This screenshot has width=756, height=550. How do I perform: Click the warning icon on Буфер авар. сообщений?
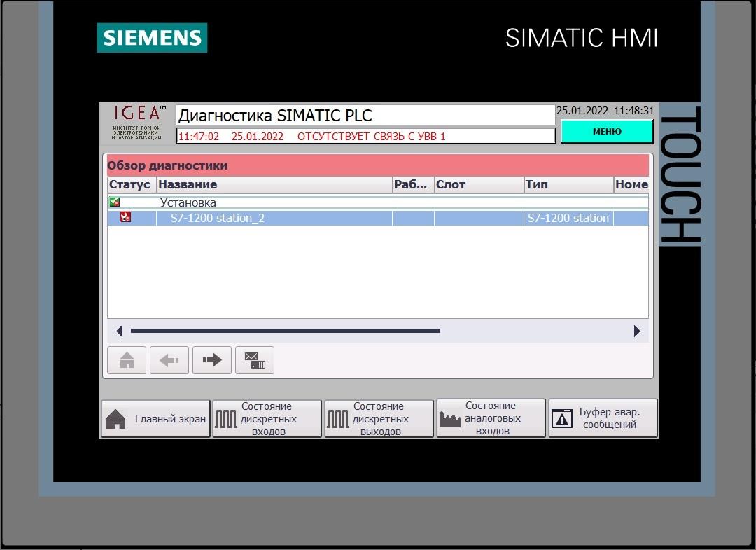coord(561,418)
